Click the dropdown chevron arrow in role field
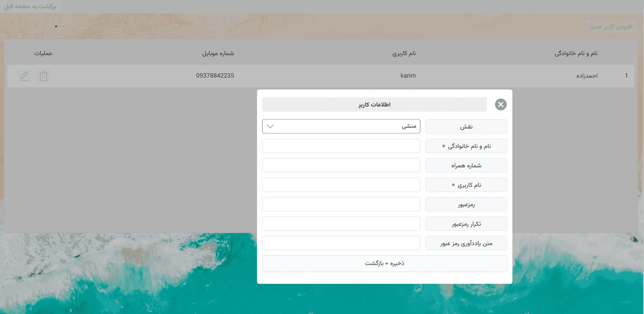644x314 pixels. coord(270,126)
